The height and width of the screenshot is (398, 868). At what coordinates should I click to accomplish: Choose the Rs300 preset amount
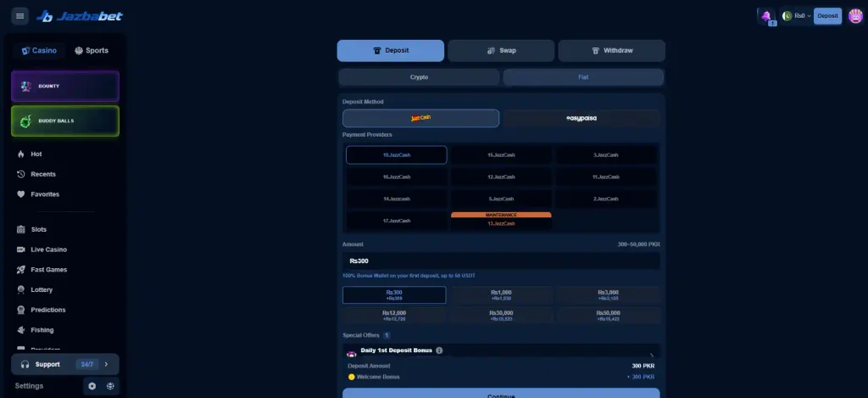pos(394,295)
